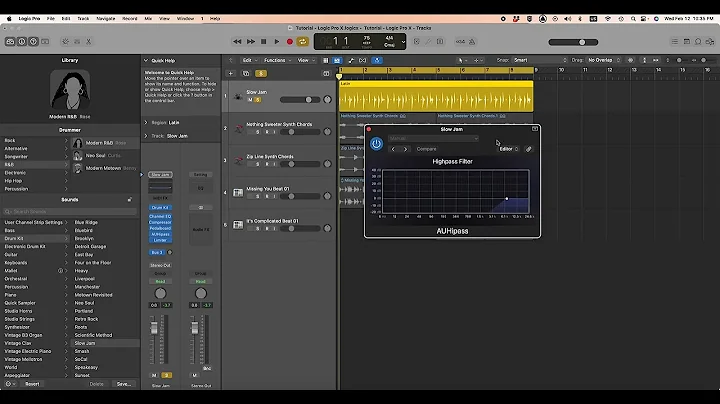
Task: Click the blue Catch playhead button
Action: (x=377, y=60)
